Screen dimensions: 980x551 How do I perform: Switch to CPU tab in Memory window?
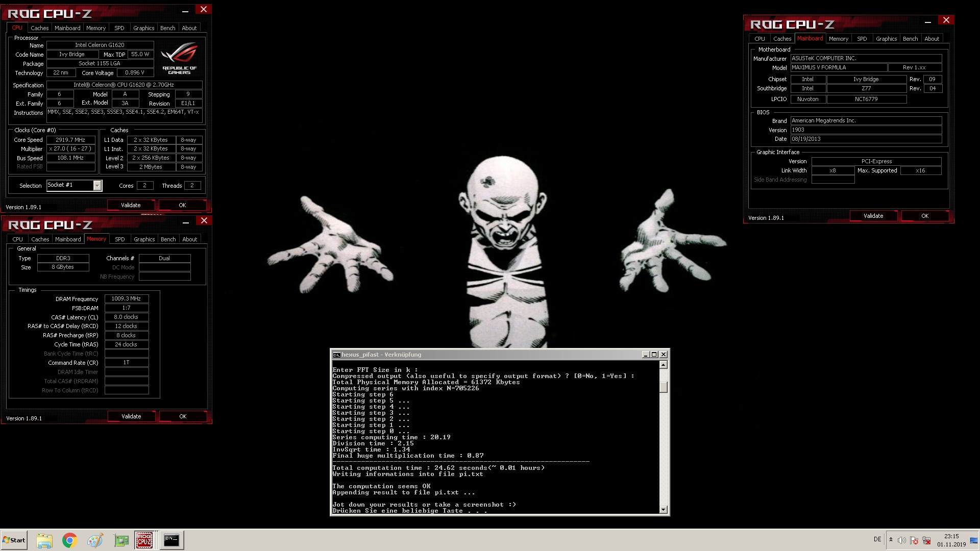(x=17, y=239)
